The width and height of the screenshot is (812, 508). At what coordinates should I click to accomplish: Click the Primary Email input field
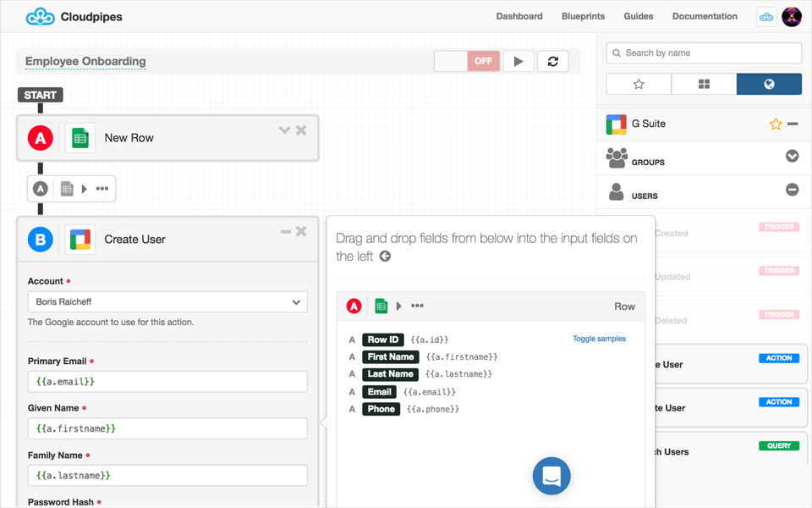[167, 382]
